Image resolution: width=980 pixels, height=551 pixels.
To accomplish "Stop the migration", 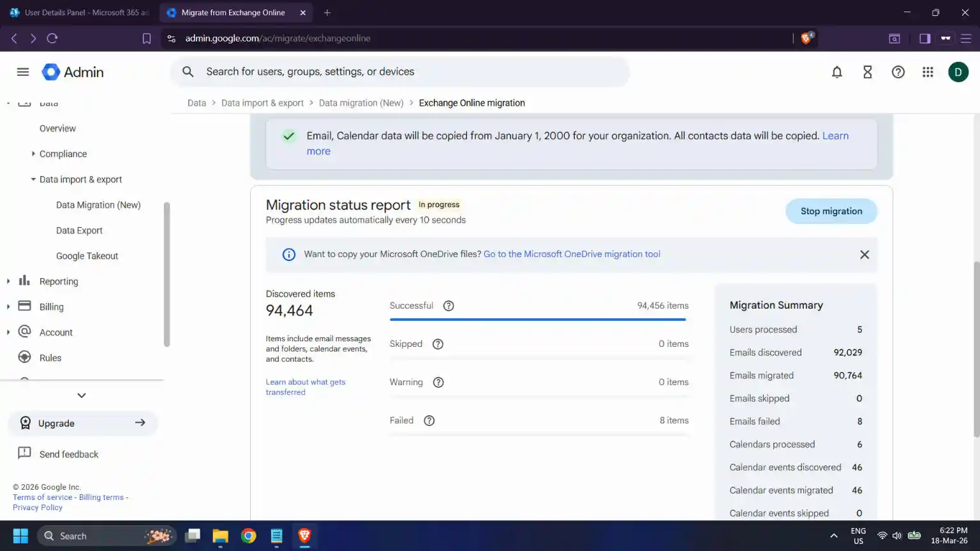I will (831, 211).
